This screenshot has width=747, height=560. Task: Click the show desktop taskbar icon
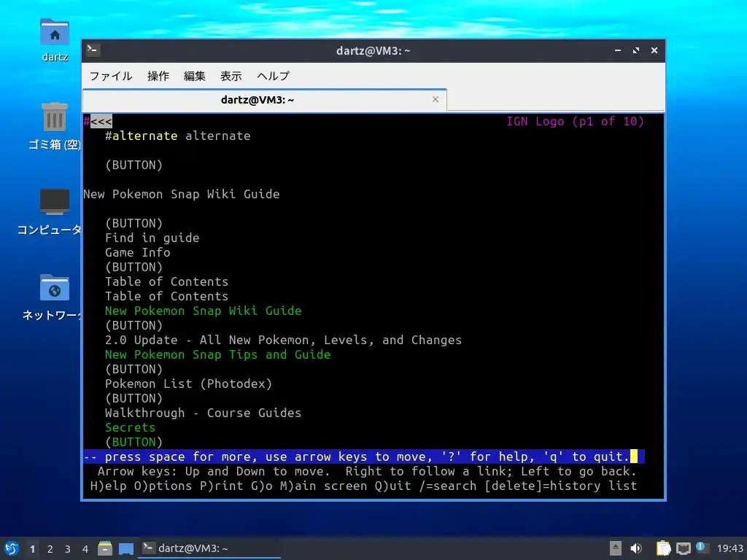pos(125,548)
